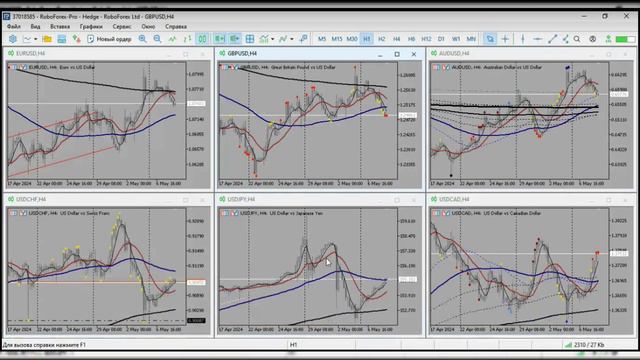Open the indicators list icon
This screenshot has width=640, height=360.
coord(264,39)
